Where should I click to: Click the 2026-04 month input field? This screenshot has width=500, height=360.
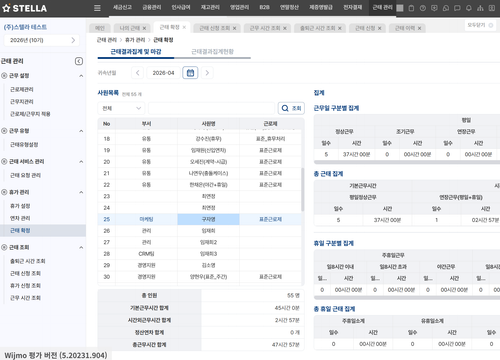(x=163, y=73)
